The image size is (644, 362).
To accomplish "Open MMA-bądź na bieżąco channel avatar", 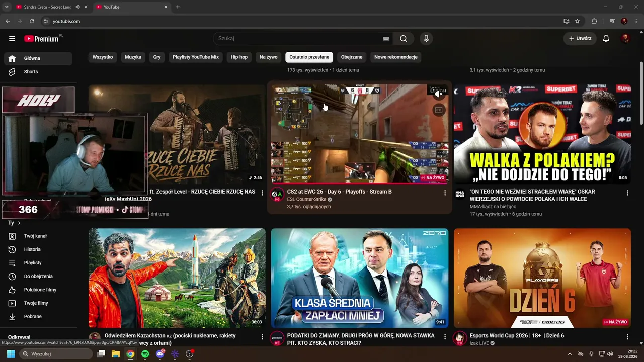I will tap(460, 195).
